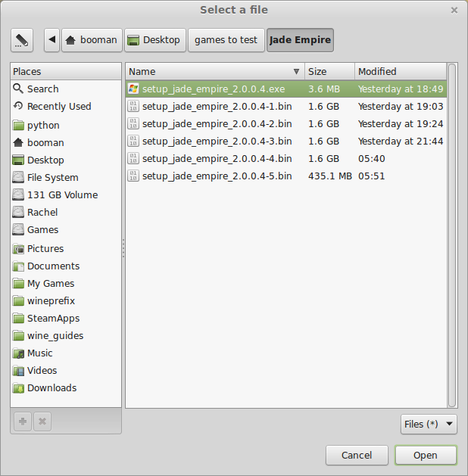
Task: Open the Documents folder bookmark
Action: tap(66, 266)
